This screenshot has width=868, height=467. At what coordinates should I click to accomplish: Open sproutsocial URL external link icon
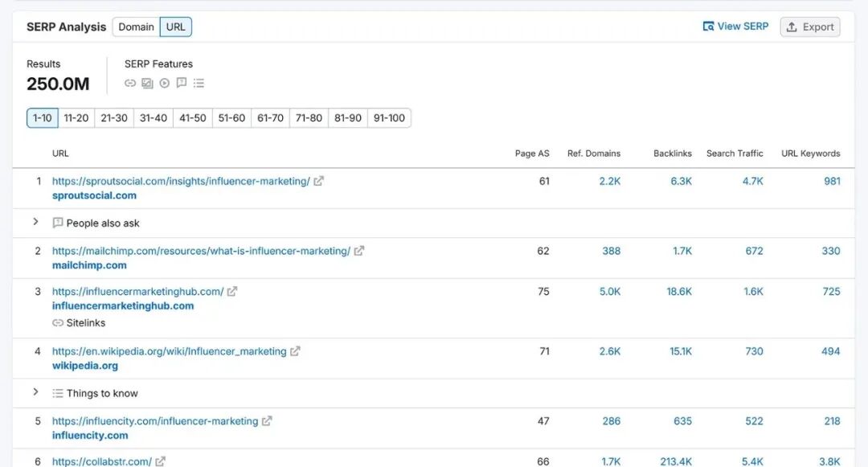[x=319, y=181]
